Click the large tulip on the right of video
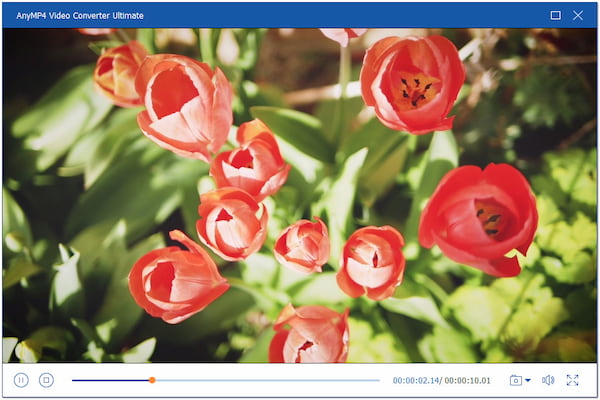Screen dimensions: 600x400 tap(478, 218)
